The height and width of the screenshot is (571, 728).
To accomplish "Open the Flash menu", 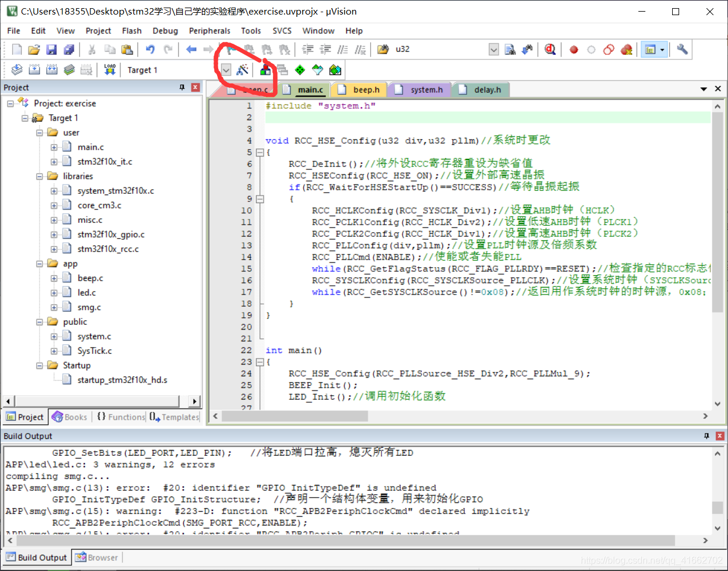I will click(x=132, y=31).
